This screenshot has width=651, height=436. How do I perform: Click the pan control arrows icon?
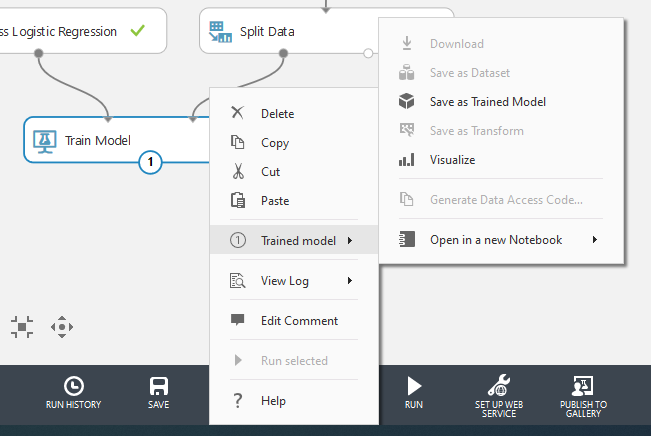(x=62, y=327)
